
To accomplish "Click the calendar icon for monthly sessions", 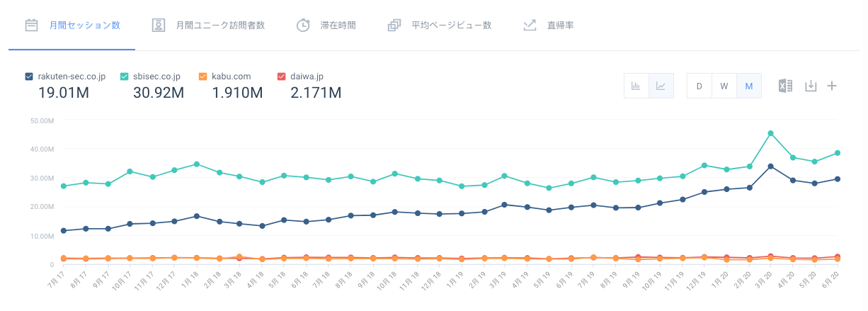I will [31, 26].
